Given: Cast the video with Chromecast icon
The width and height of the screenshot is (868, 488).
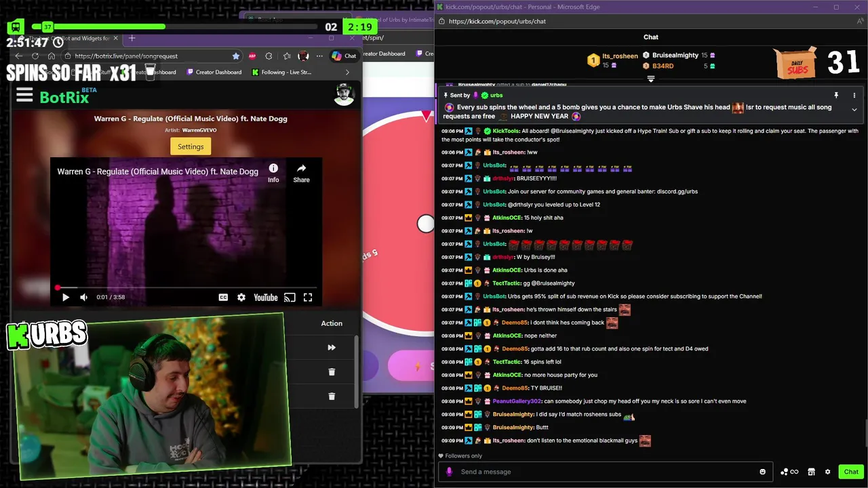Looking at the screenshot, I should pyautogui.click(x=290, y=297).
